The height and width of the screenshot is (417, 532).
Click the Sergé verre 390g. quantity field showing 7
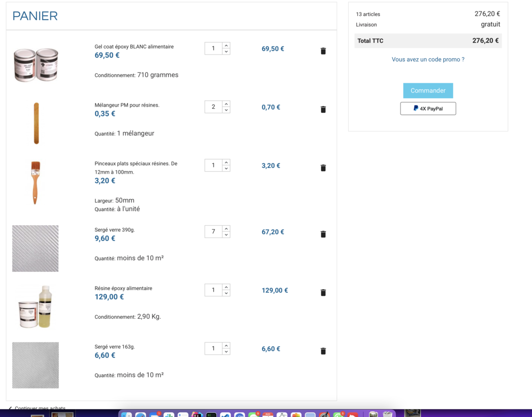point(214,231)
